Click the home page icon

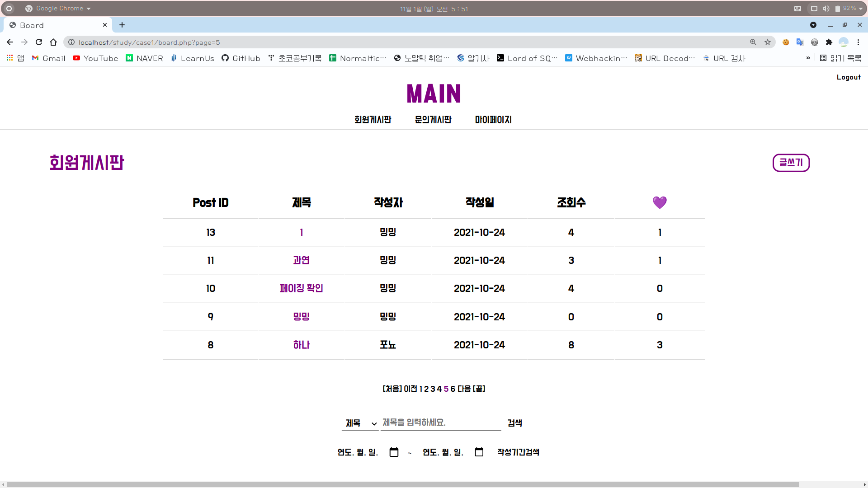click(53, 42)
